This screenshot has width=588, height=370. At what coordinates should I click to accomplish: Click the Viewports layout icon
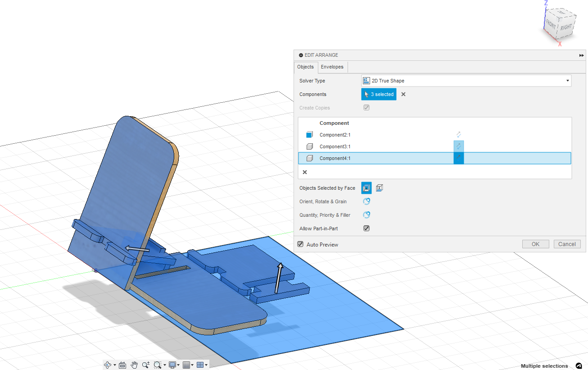(200, 365)
